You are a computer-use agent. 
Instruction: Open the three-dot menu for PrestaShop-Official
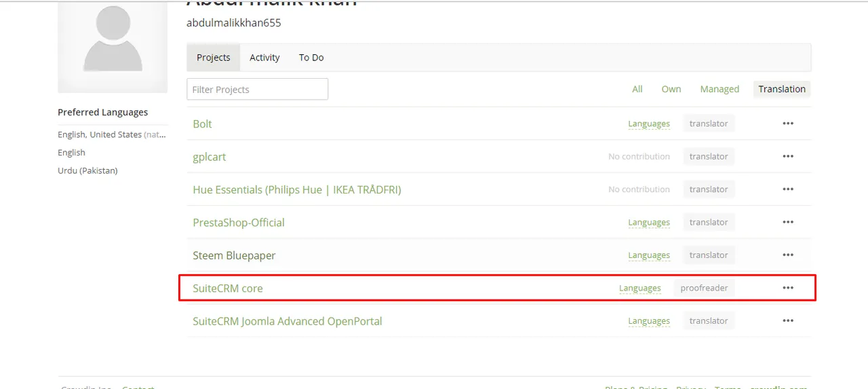point(788,222)
